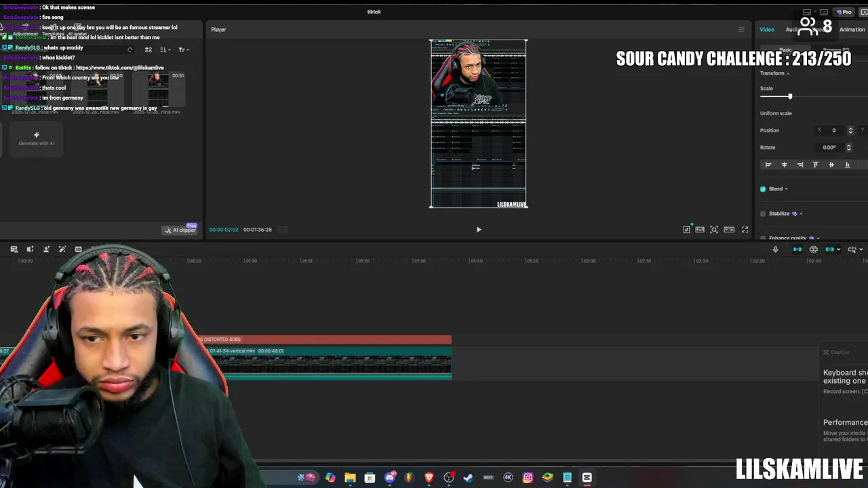Align clip to the top edge
Image resolution: width=868 pixels, height=488 pixels.
(x=816, y=165)
